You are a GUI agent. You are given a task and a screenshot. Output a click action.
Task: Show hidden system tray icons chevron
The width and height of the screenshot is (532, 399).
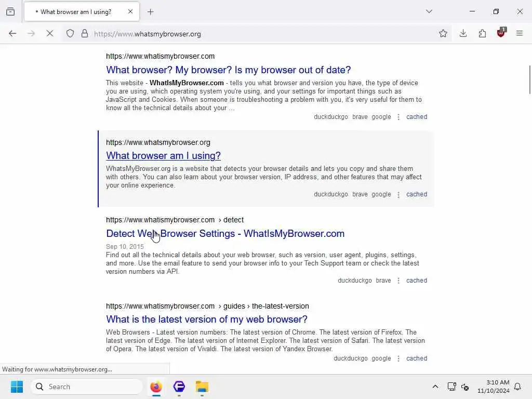[435, 387]
